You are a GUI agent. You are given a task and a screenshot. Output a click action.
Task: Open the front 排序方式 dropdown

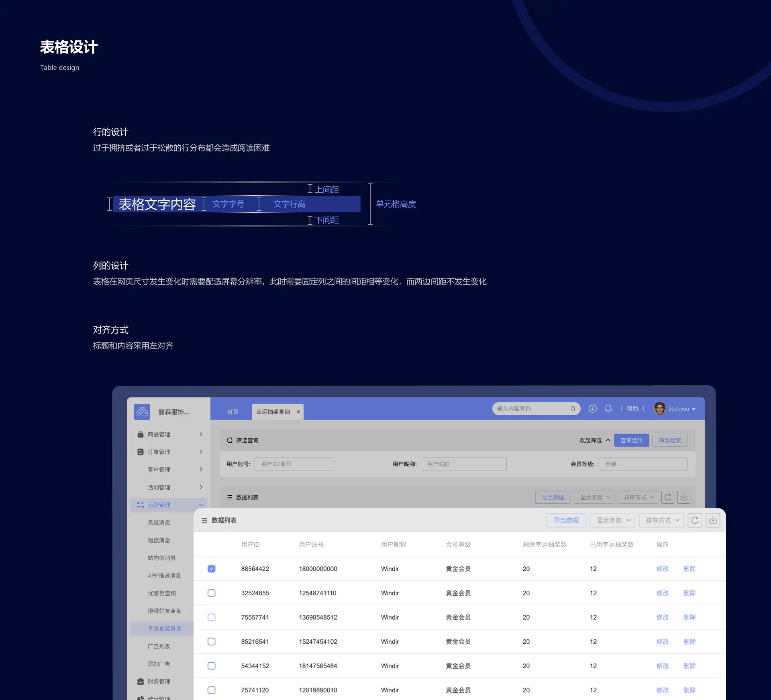coord(662,520)
